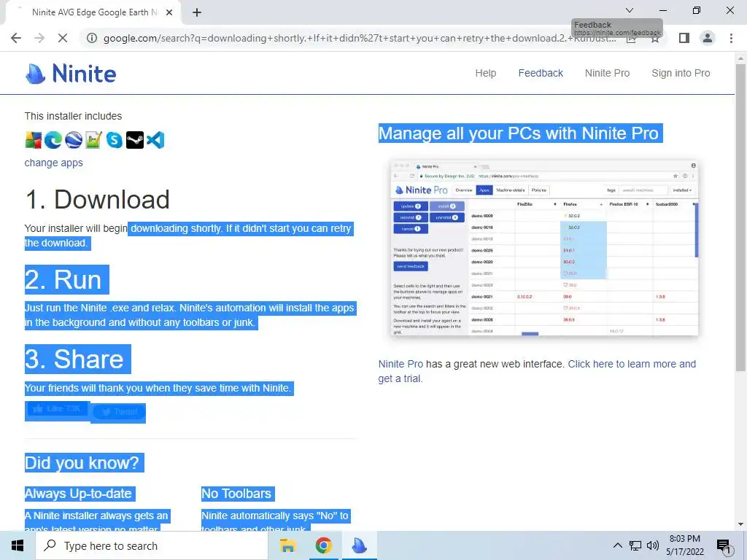Screen dimensions: 747x560
Task: Click the Visual Studio Code icon
Action: [x=155, y=140]
